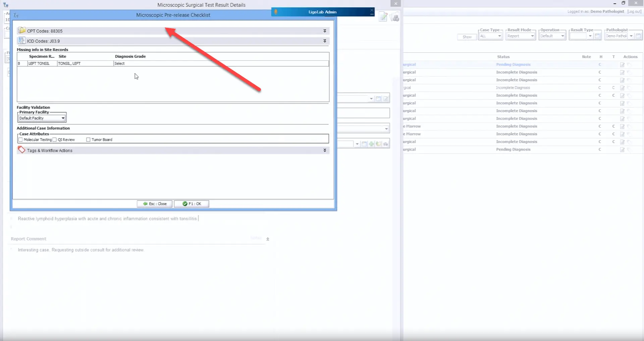
Task: Enable the Molecular Testing checkbox
Action: click(21, 139)
